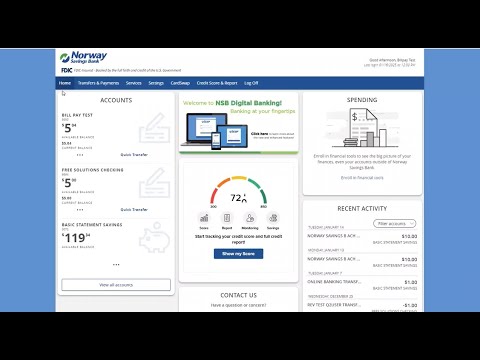The image size is (480, 360).
Task: Open Credit Score & Report menu
Action: (x=217, y=83)
